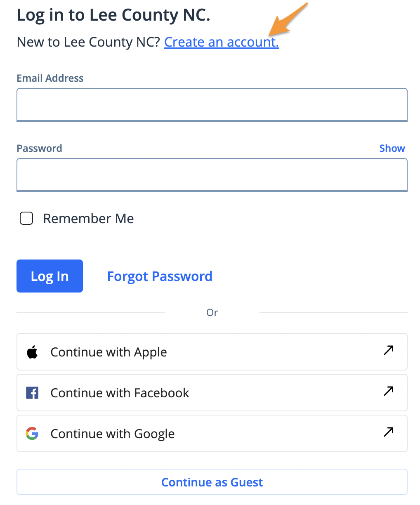420x505 pixels.
Task: Click the Password field label
Action: click(39, 149)
